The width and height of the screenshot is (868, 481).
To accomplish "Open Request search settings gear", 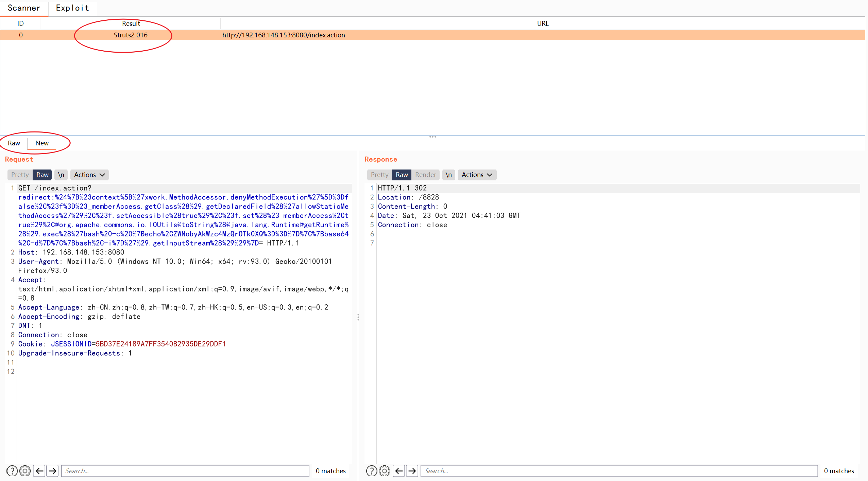I will click(25, 471).
